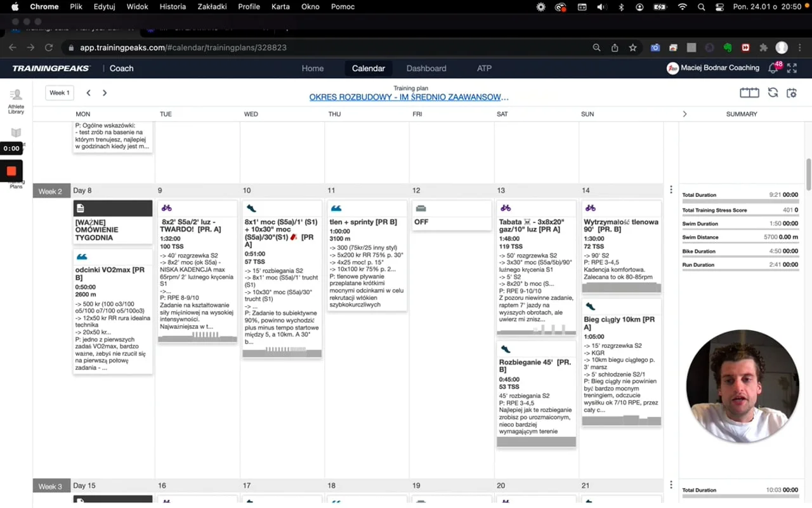Click the red stop recording button
This screenshot has height=508, width=812.
[11, 171]
